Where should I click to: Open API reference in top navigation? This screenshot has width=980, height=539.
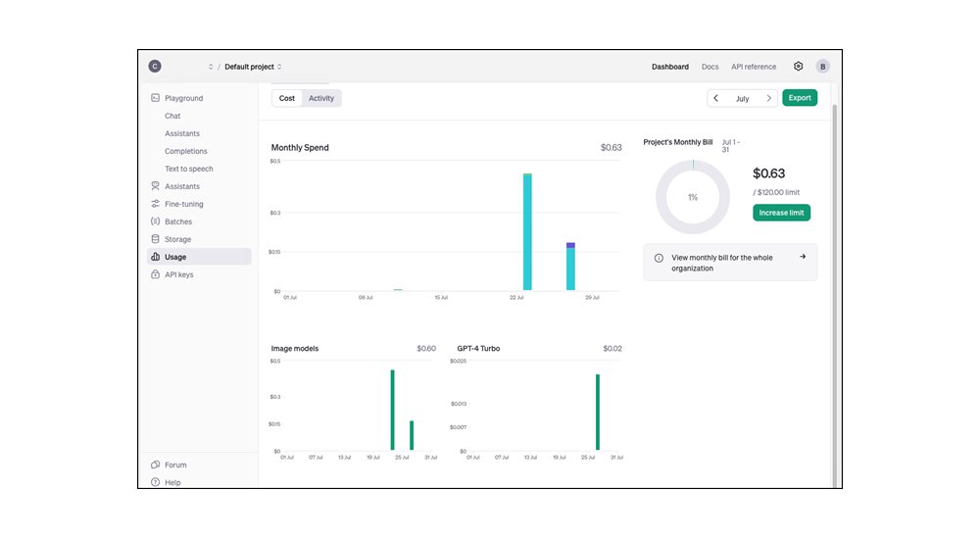click(754, 67)
